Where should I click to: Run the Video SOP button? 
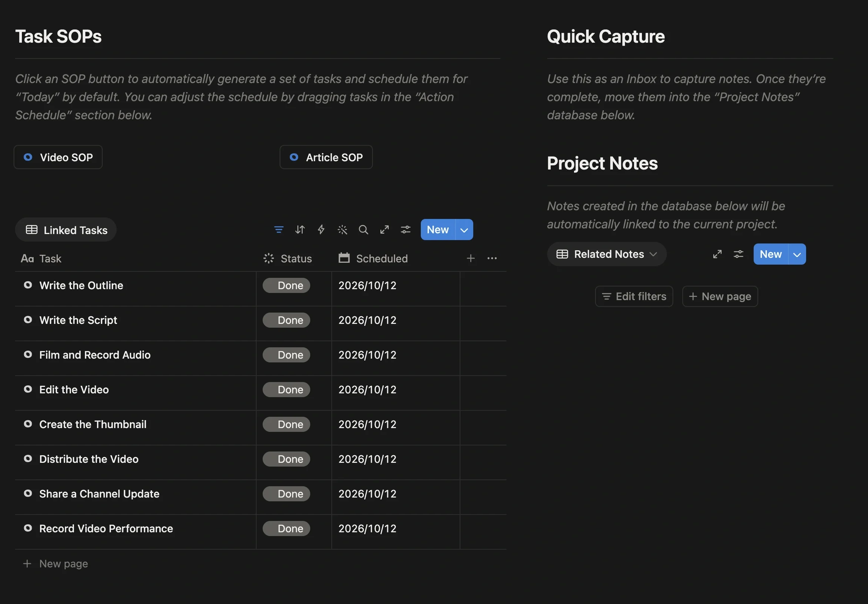[58, 157]
